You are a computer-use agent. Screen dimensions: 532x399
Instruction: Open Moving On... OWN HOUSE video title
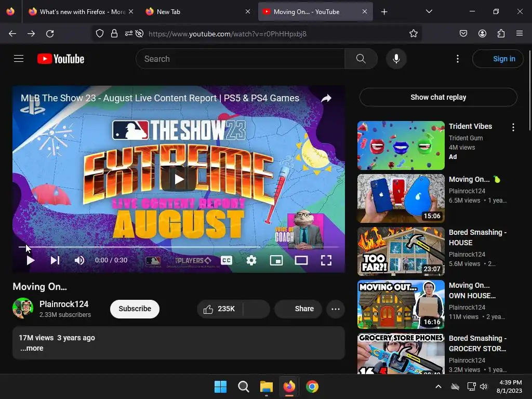(472, 290)
